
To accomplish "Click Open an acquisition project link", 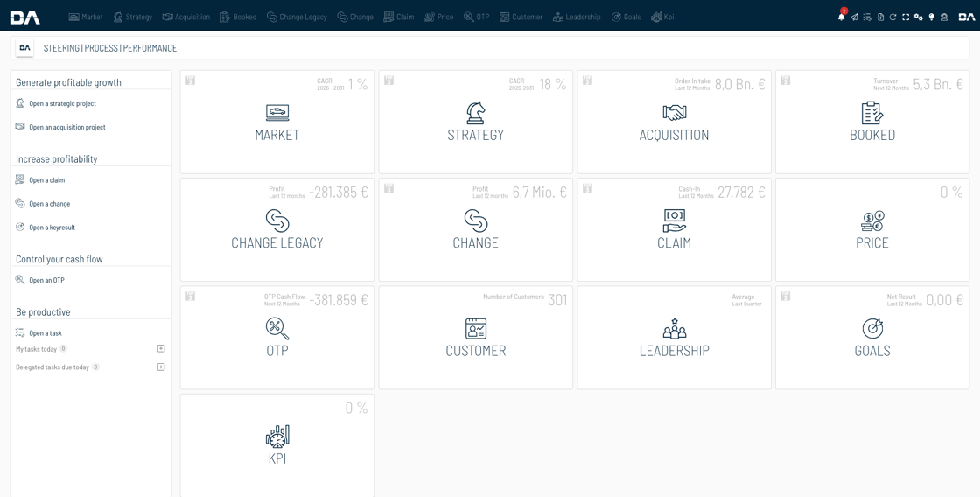I will click(x=66, y=127).
